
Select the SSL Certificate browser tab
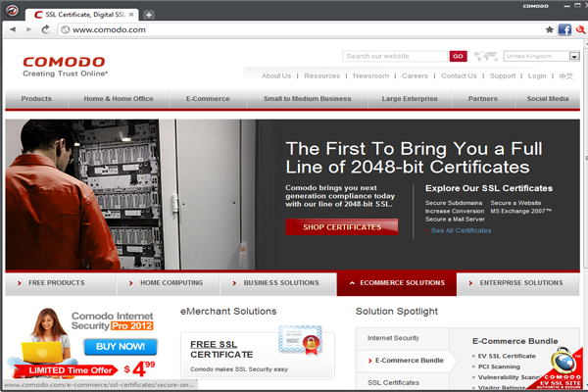(81, 15)
